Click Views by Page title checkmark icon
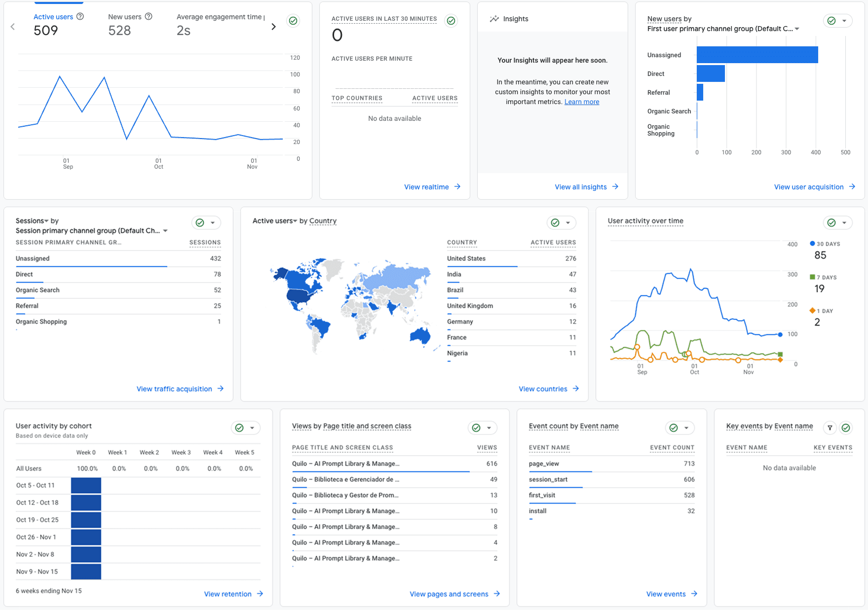 (476, 428)
